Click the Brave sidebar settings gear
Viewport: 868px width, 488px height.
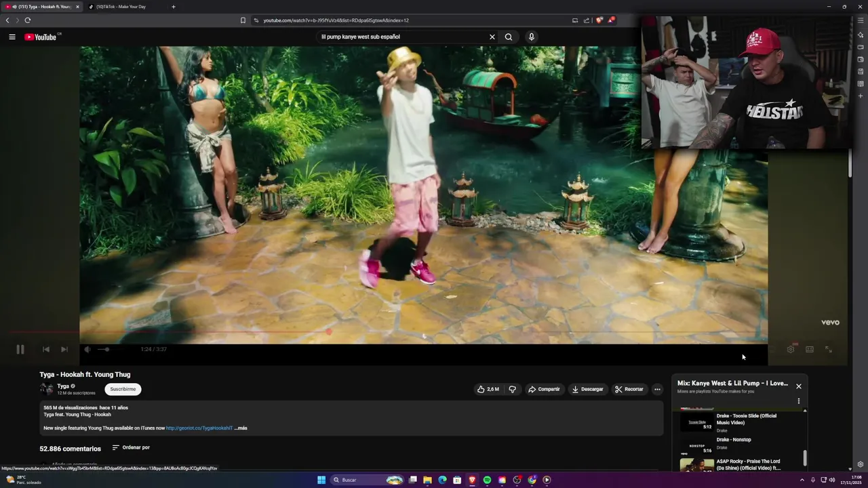point(861,464)
